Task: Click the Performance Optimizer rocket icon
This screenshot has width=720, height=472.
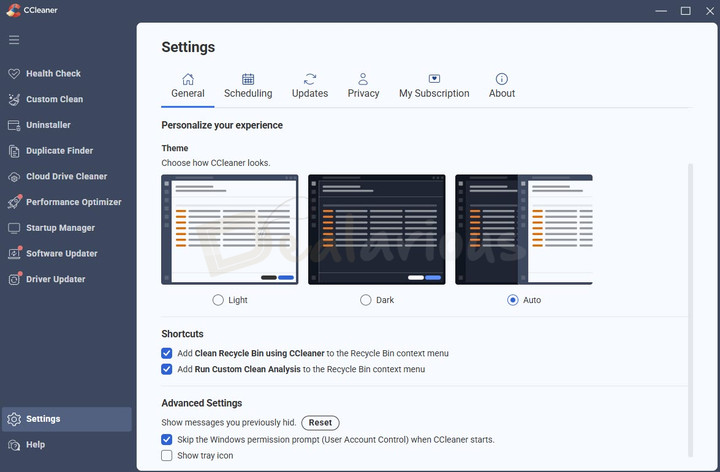Action: [14, 202]
